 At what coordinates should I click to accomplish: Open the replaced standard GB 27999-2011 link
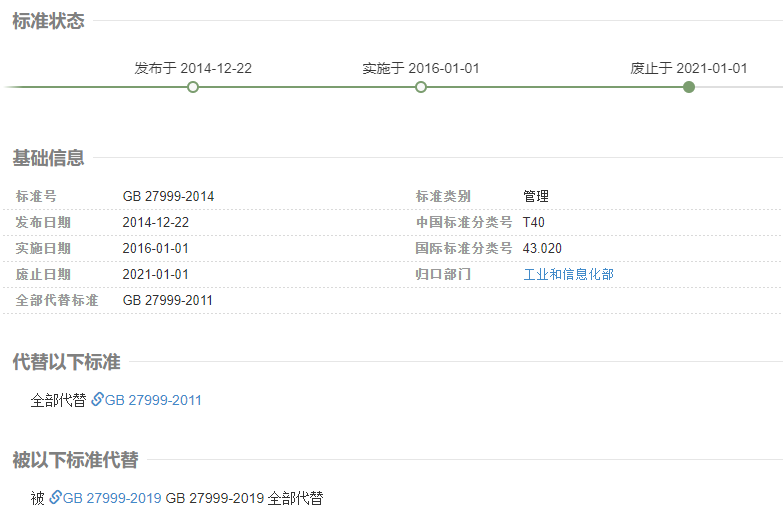(x=153, y=400)
